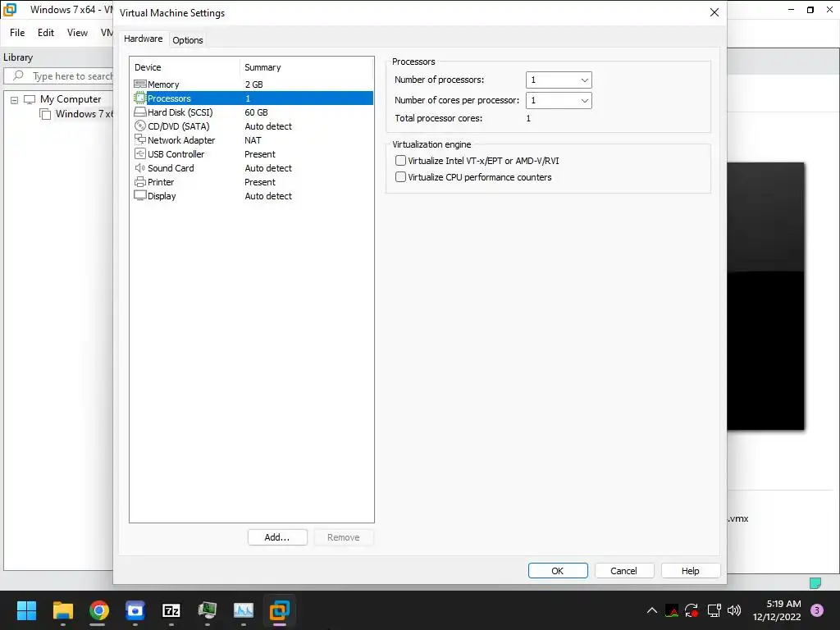Open Number of cores per processor dropdown
The width and height of the screenshot is (840, 630).
point(559,100)
